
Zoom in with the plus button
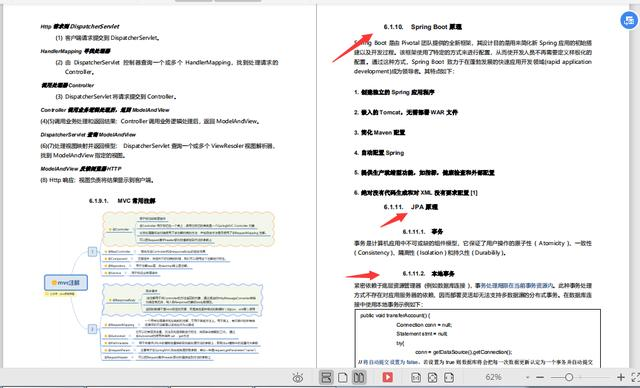click(x=621, y=378)
